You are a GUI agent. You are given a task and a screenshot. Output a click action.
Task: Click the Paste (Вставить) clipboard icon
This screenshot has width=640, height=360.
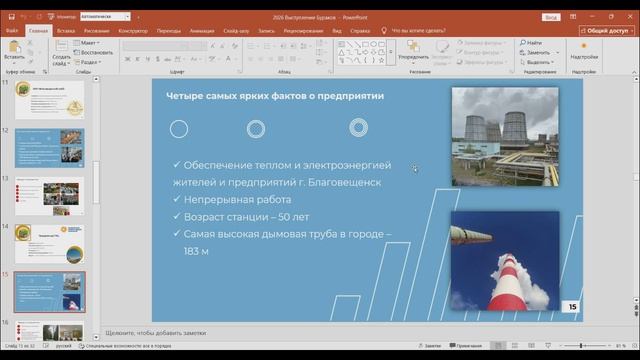tap(14, 47)
